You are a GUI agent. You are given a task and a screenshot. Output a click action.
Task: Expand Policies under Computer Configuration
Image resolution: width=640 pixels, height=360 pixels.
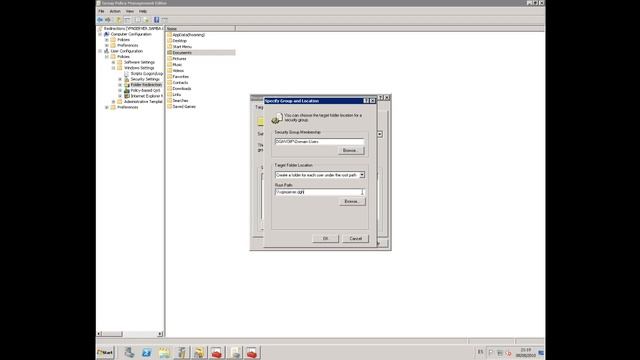point(107,40)
